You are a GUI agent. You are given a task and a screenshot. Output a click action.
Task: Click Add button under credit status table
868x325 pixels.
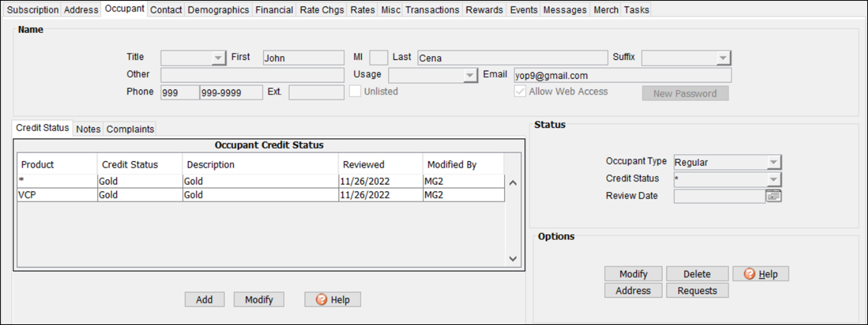204,299
